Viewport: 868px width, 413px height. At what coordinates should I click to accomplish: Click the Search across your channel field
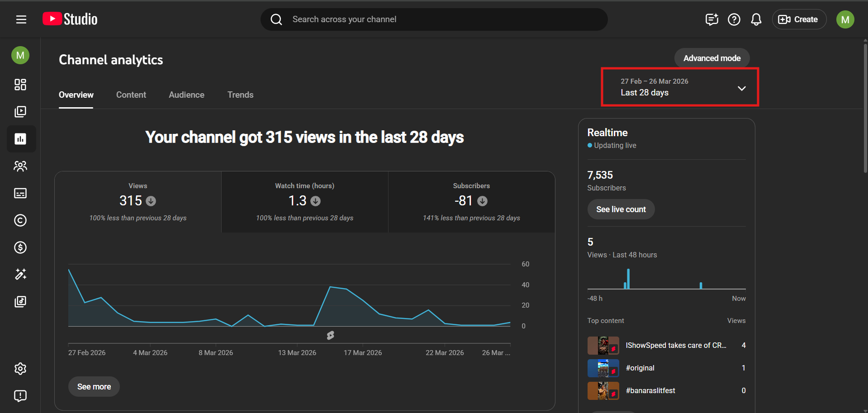click(x=434, y=19)
